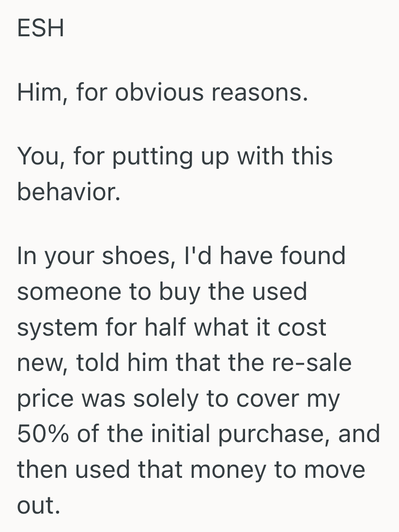This screenshot has width=399, height=532.
Task: Click the word "behavior."
Action: (68, 192)
